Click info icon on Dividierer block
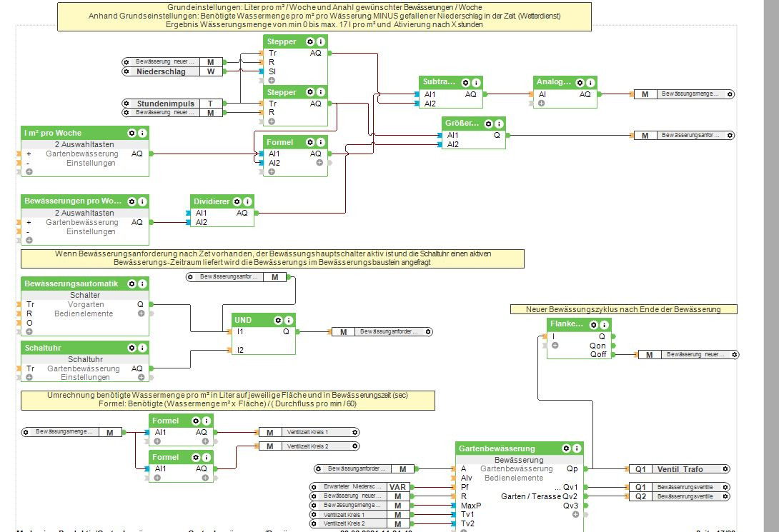Image resolution: width=779 pixels, height=532 pixels. click(x=247, y=201)
